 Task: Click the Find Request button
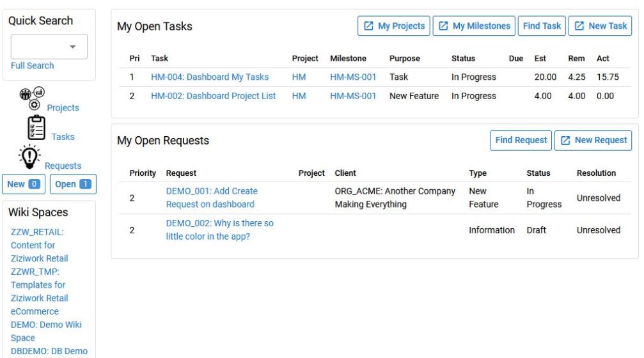pyautogui.click(x=521, y=141)
